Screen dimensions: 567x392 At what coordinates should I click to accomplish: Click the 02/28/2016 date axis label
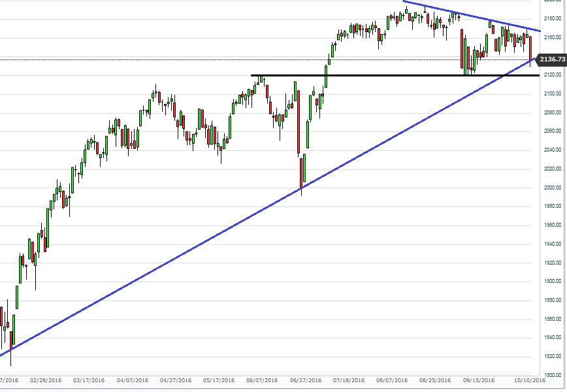coord(46,380)
